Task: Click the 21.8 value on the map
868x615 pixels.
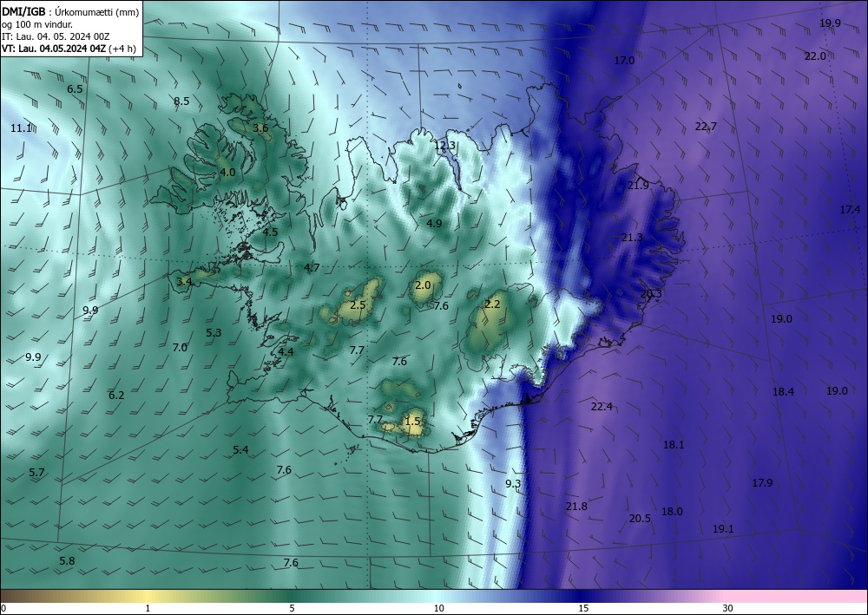Action: pos(577,507)
